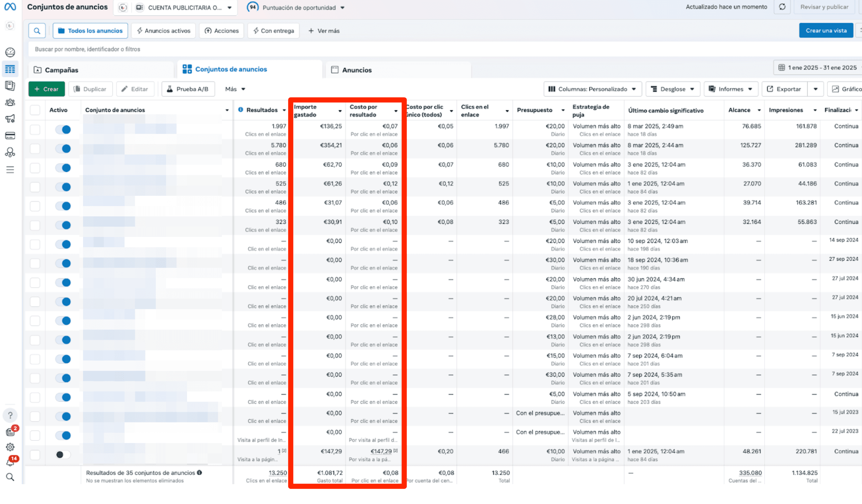Image resolution: width=862 pixels, height=504 pixels.
Task: Click the green Crear button
Action: 47,89
